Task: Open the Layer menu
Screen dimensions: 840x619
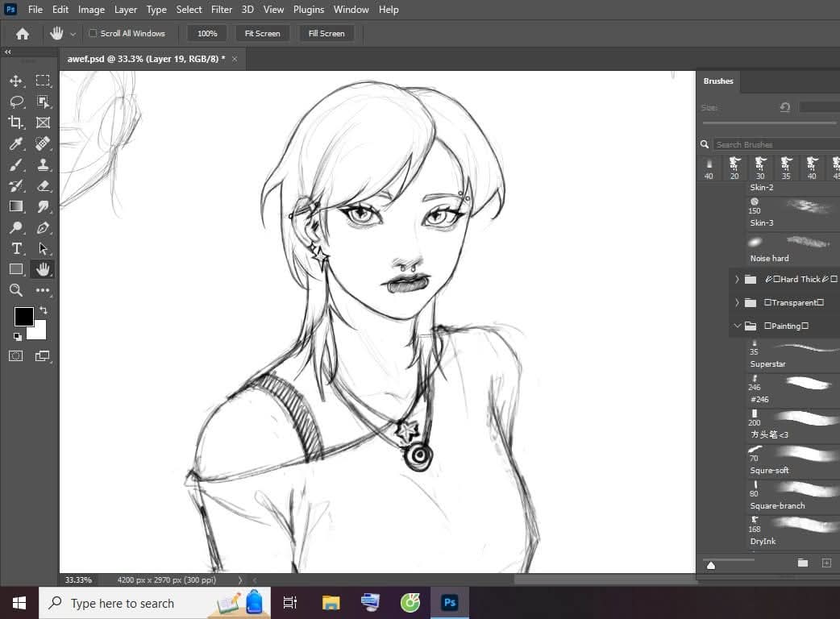Action: tap(126, 10)
